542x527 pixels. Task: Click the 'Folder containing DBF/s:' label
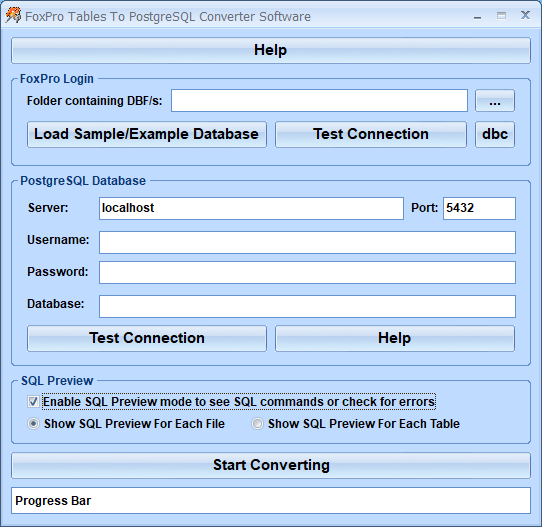pos(94,101)
